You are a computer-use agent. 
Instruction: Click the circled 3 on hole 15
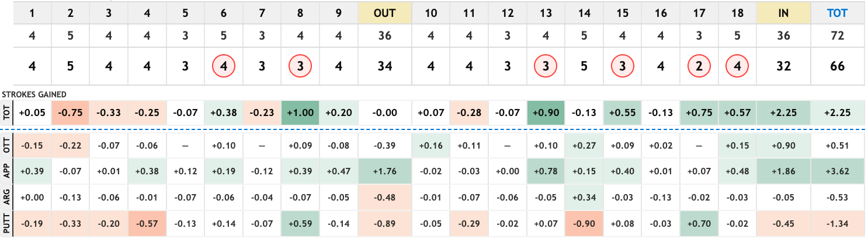click(x=622, y=66)
